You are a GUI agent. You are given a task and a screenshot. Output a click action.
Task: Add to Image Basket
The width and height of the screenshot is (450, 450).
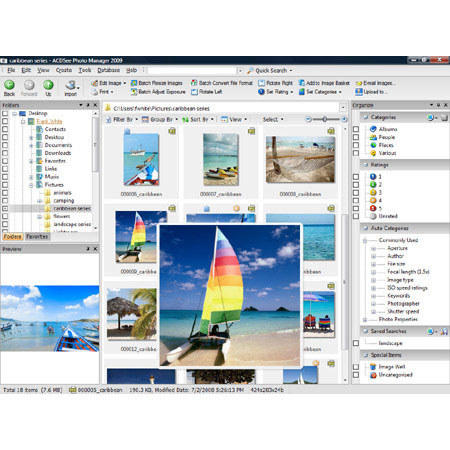[324, 83]
